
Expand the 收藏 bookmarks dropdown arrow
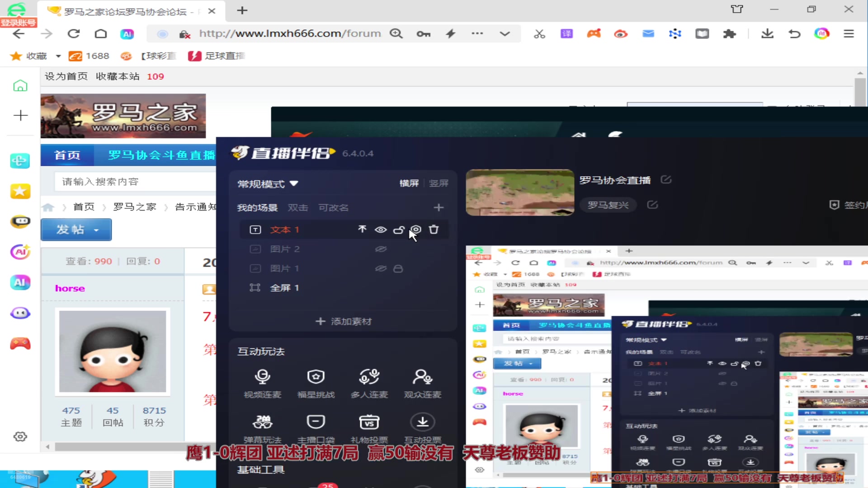[x=58, y=56]
